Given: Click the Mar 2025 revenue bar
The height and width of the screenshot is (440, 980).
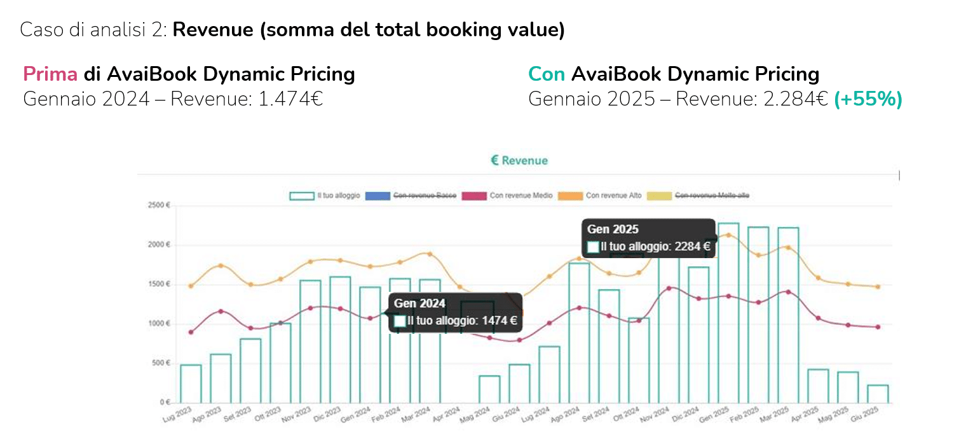Looking at the screenshot, I should click(x=788, y=318).
